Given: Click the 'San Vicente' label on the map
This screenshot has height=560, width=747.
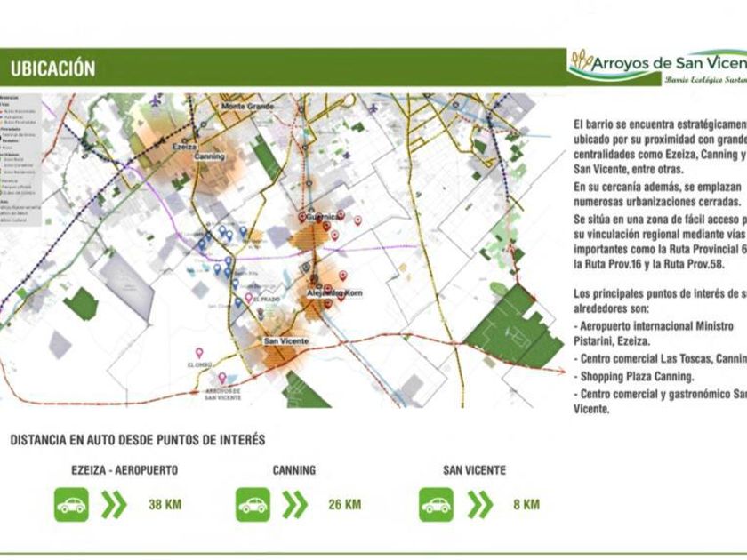Looking at the screenshot, I should [x=286, y=341].
